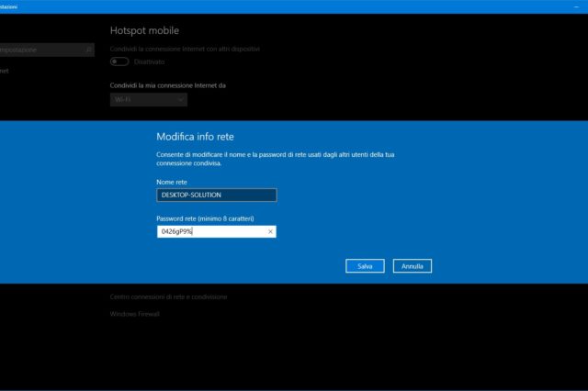Screen dimensions: 588x391
Task: Select the Modifica info rete heading
Action: pos(195,137)
